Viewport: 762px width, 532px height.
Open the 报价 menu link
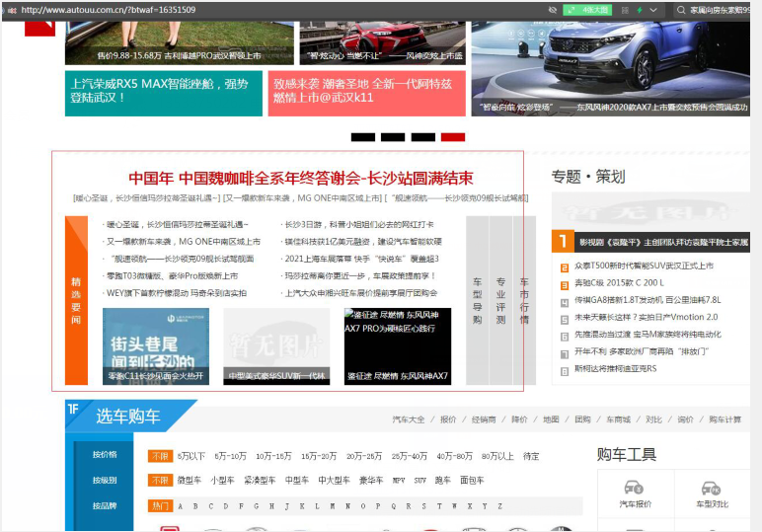point(448,419)
